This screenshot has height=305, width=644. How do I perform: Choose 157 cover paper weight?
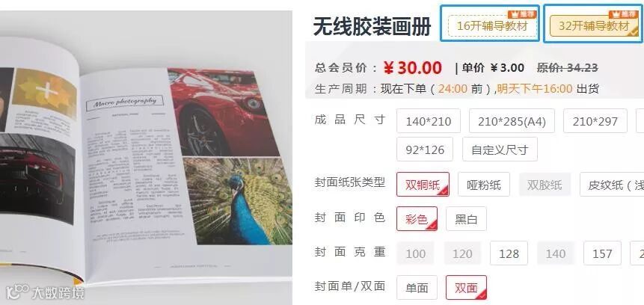[603, 253]
